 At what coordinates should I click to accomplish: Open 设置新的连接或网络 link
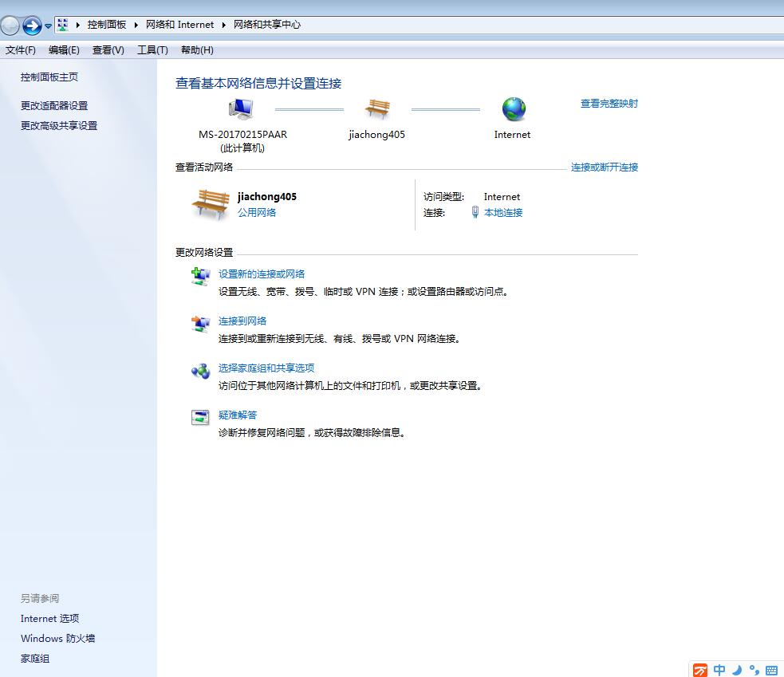[x=262, y=274]
